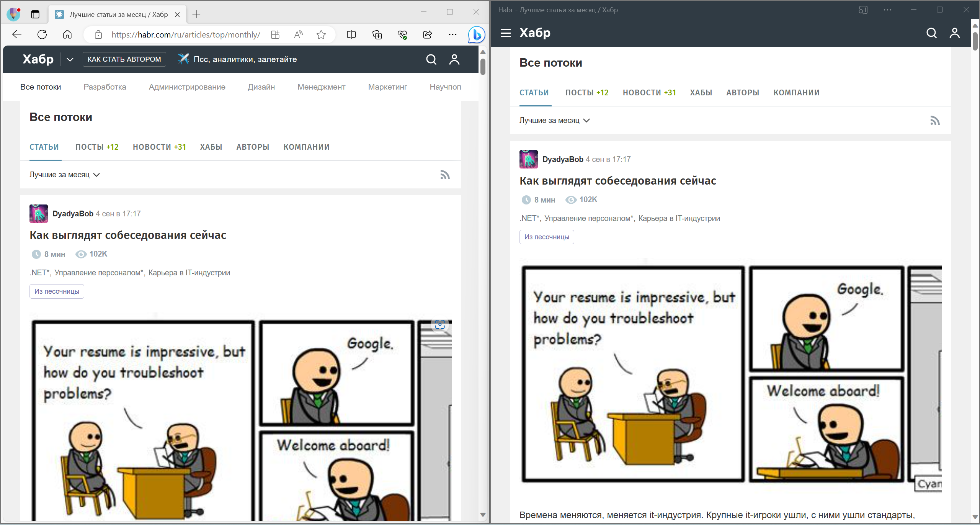Open Edge Collections icon
Image resolution: width=980 pixels, height=525 pixels.
tap(377, 35)
